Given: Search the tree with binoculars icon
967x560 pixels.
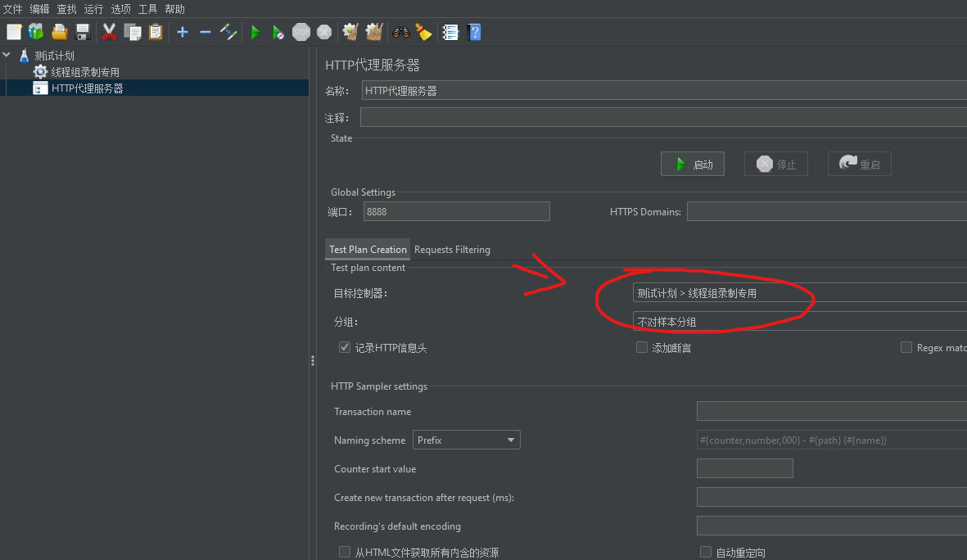Looking at the screenshot, I should [x=401, y=31].
